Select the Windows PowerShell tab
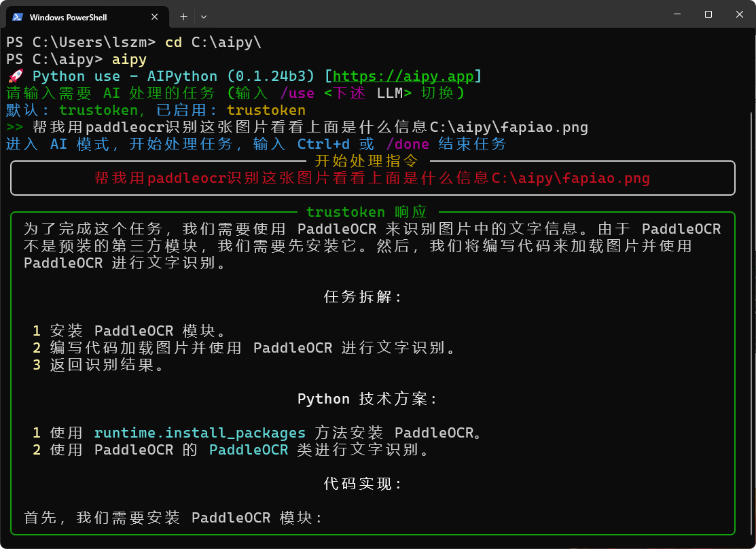The image size is (756, 549). (87, 17)
